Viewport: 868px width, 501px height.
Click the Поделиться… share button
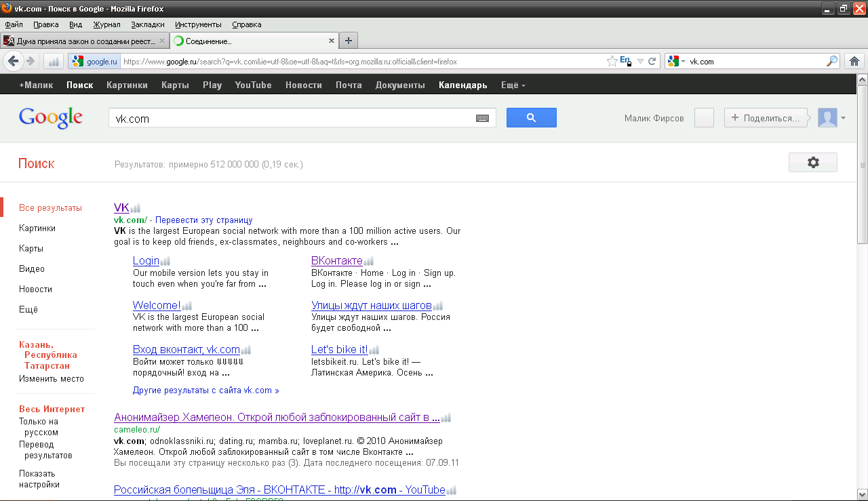tap(766, 118)
